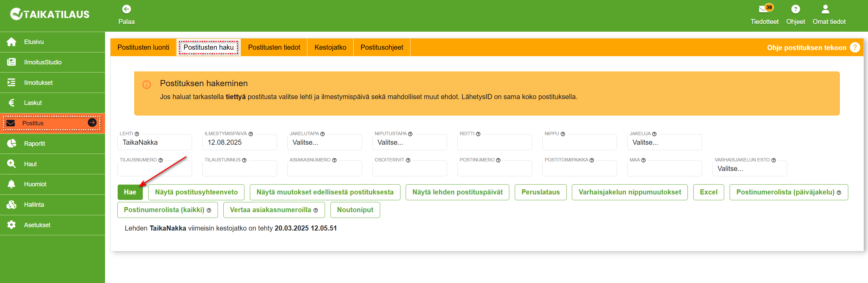This screenshot has width=868, height=283.
Task: Click Näytä lehden postituspäivät button
Action: [x=457, y=192]
